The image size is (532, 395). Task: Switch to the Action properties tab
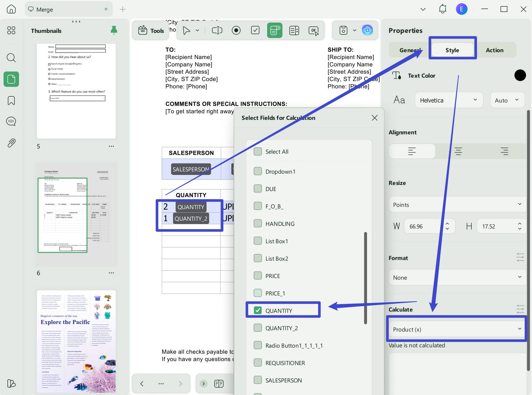(x=494, y=50)
